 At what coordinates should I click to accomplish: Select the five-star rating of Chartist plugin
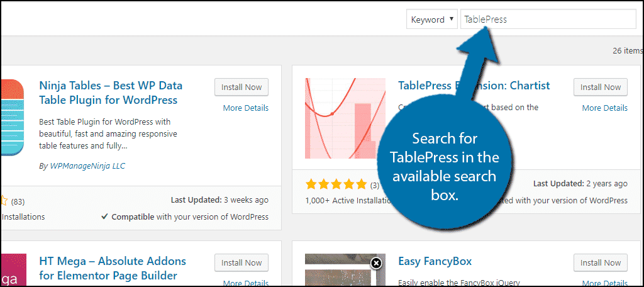[x=336, y=184]
